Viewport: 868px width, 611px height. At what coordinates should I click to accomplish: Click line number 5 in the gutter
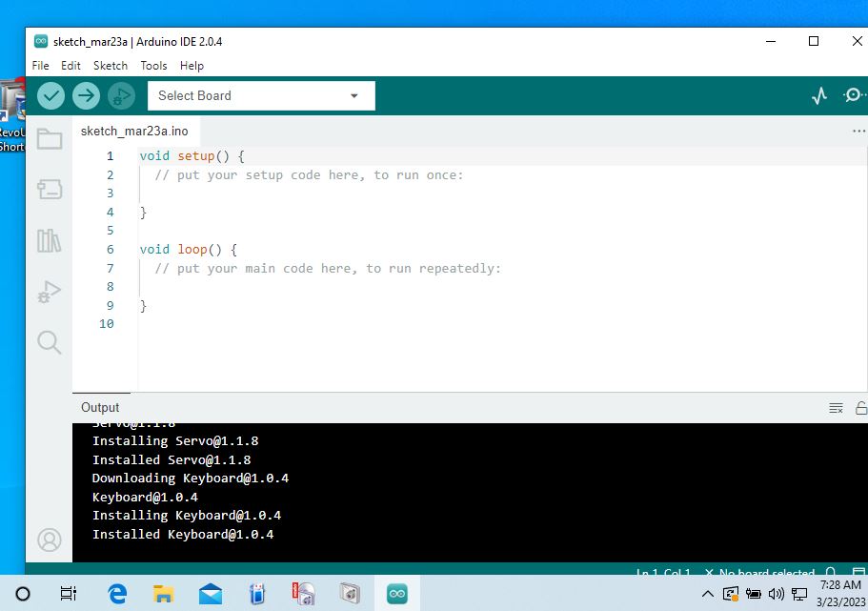click(111, 231)
